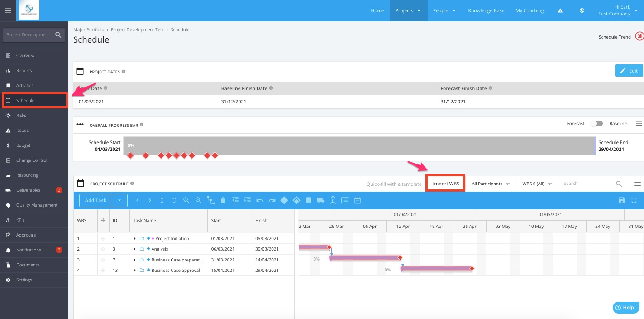Image resolution: width=644 pixels, height=319 pixels.
Task: Open the All Participants dropdown
Action: pos(491,184)
